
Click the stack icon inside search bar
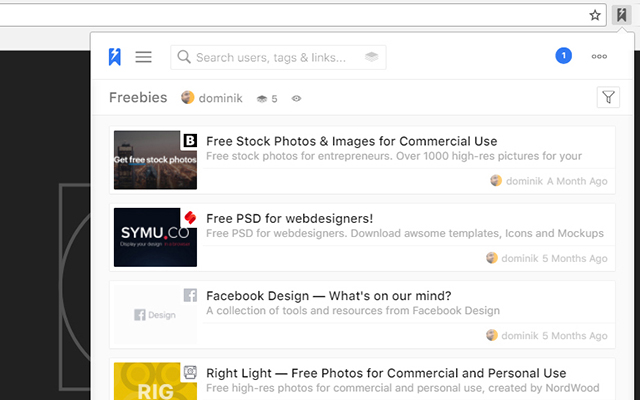pos(372,57)
